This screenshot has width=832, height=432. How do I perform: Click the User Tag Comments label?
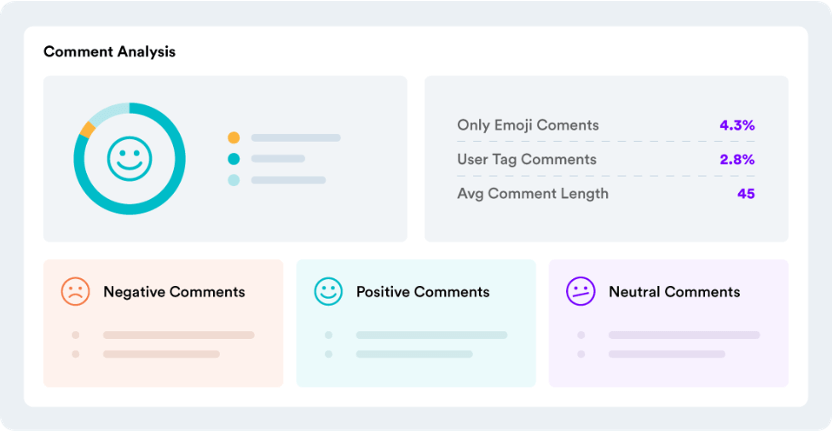tap(527, 159)
